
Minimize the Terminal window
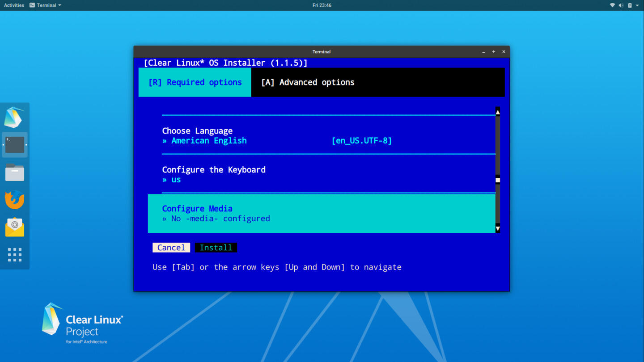[x=483, y=52]
